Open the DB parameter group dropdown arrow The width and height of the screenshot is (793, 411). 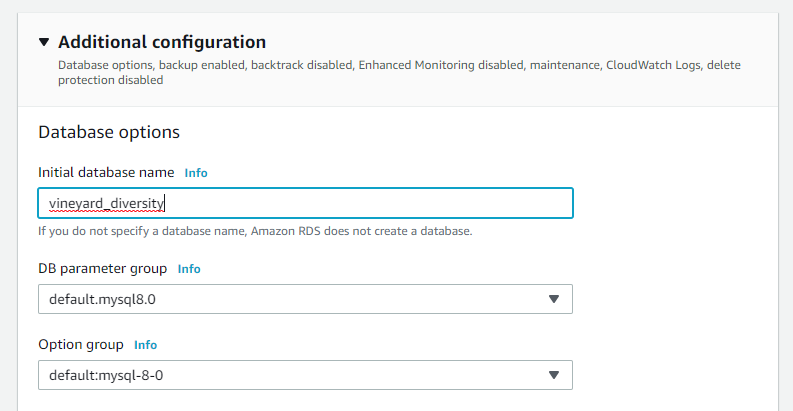coord(554,299)
